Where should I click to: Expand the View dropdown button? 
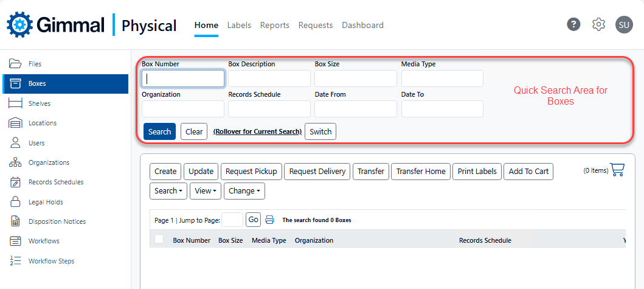tap(206, 191)
